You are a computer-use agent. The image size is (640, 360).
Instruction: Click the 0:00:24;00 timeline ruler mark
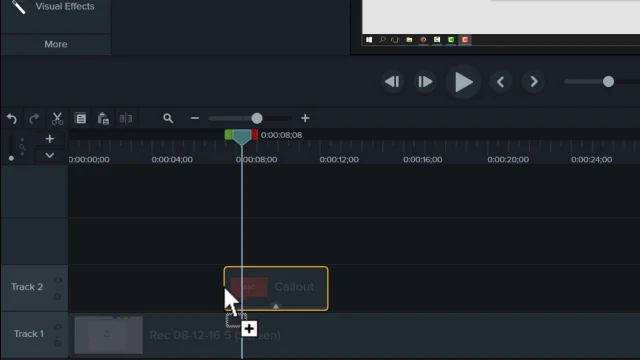[591, 160]
